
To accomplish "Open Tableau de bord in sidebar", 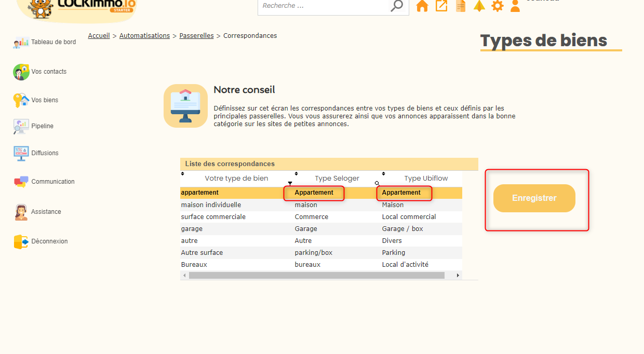I will (x=53, y=42).
